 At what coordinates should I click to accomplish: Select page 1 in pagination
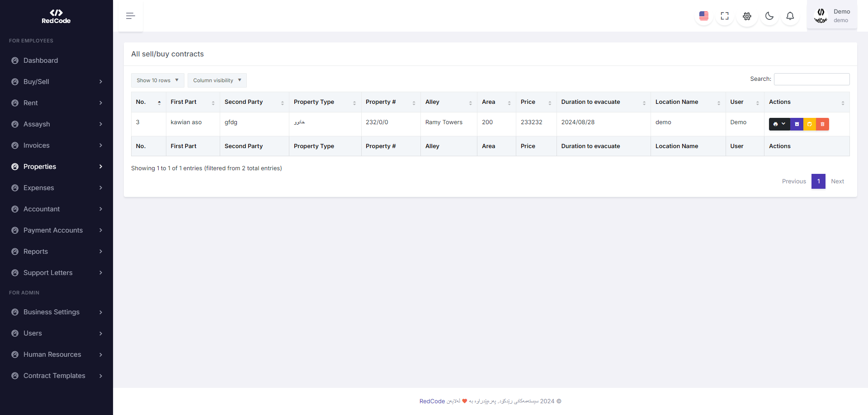point(818,182)
